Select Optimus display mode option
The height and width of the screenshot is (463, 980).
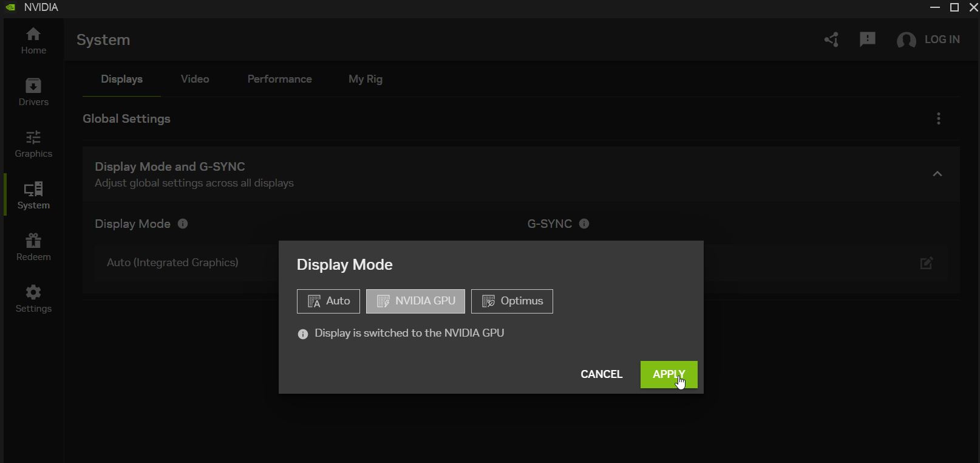coord(512,301)
